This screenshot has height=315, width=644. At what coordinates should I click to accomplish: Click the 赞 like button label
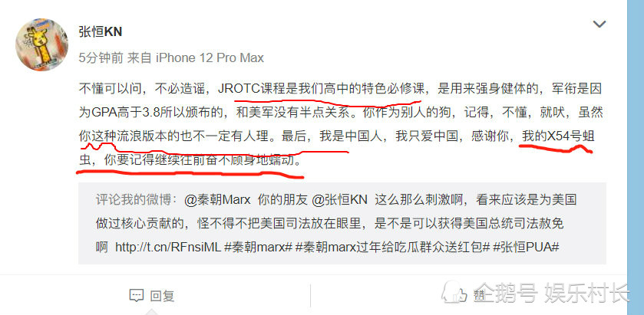tap(479, 296)
